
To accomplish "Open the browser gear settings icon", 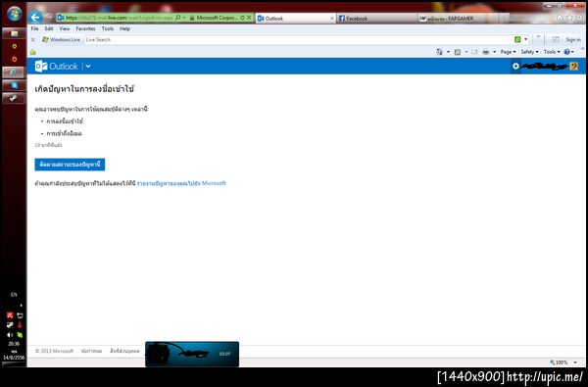I will click(580, 18).
